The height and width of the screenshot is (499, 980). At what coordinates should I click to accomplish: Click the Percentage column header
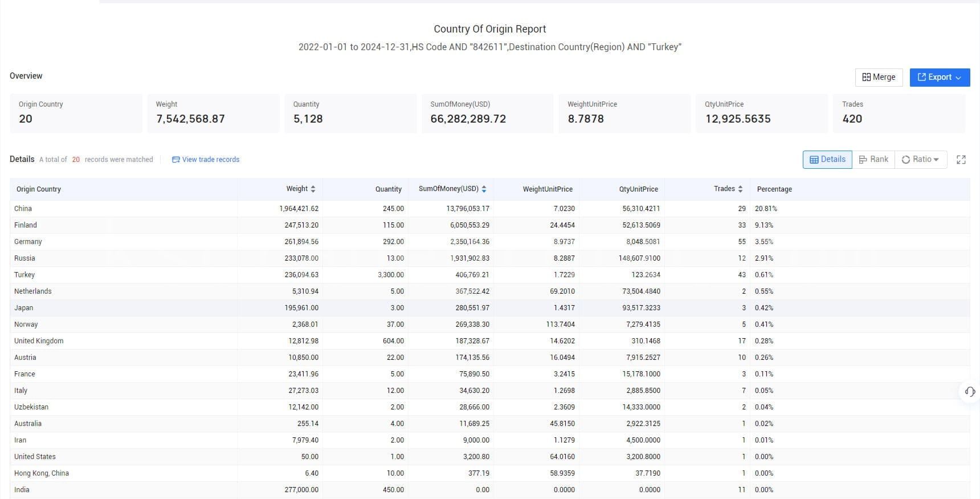pyautogui.click(x=774, y=189)
